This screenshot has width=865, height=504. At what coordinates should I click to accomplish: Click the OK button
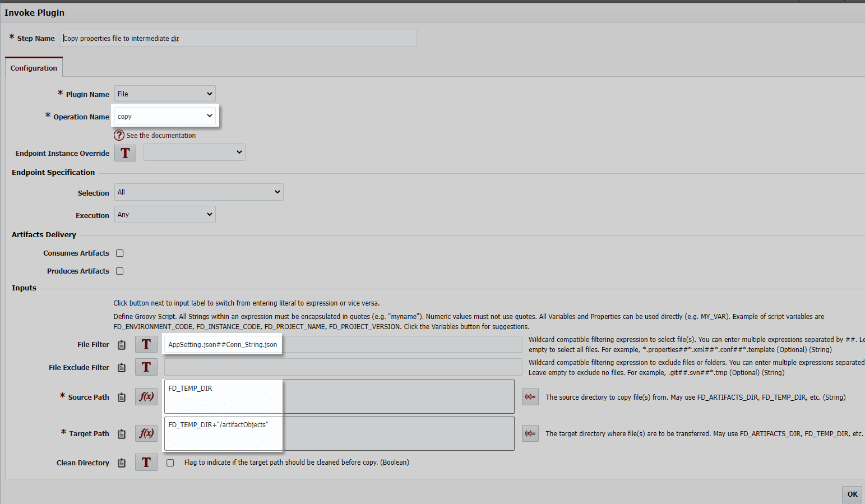(x=852, y=494)
